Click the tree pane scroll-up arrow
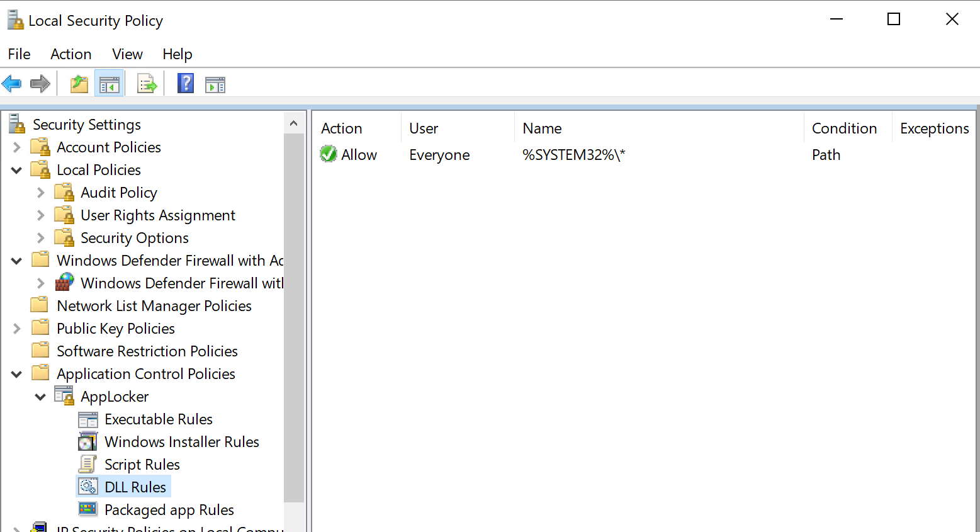The width and height of the screenshot is (980, 532). click(294, 123)
